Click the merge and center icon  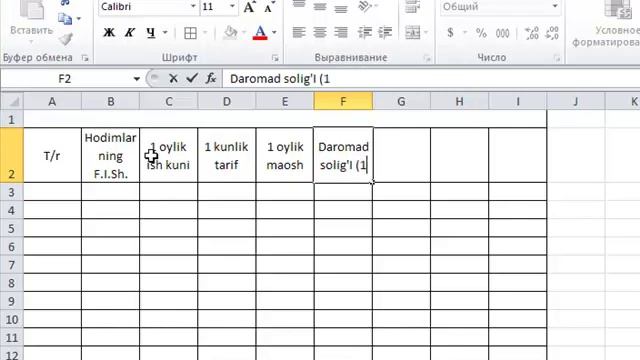[x=413, y=33]
